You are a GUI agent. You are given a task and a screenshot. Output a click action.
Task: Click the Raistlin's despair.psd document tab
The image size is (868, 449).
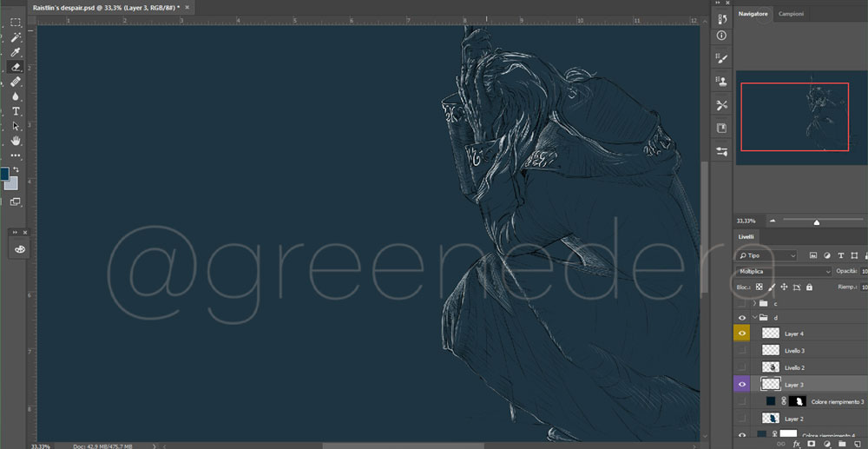104,7
